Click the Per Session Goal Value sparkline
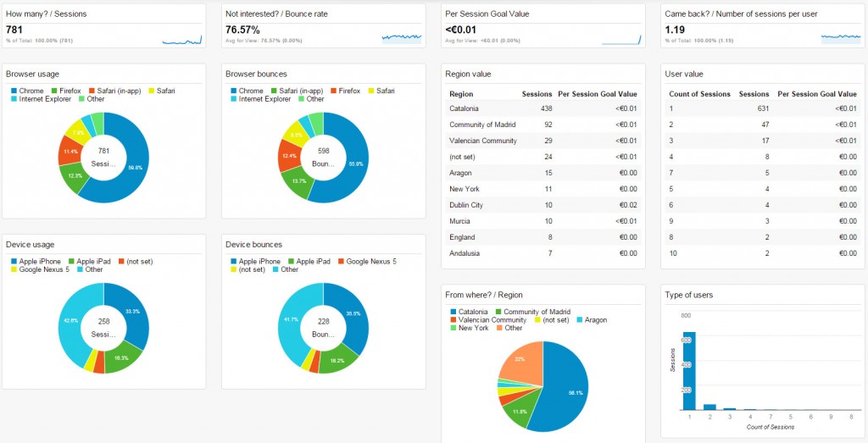 click(621, 39)
